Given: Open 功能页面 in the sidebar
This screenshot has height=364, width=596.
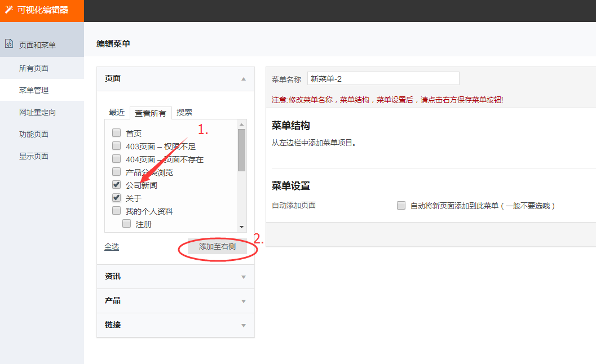Looking at the screenshot, I should 42,134.
